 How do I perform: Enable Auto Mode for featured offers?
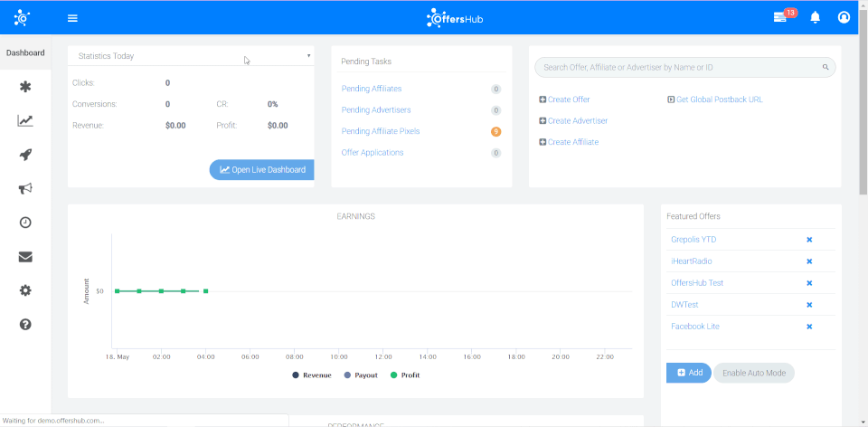(754, 373)
